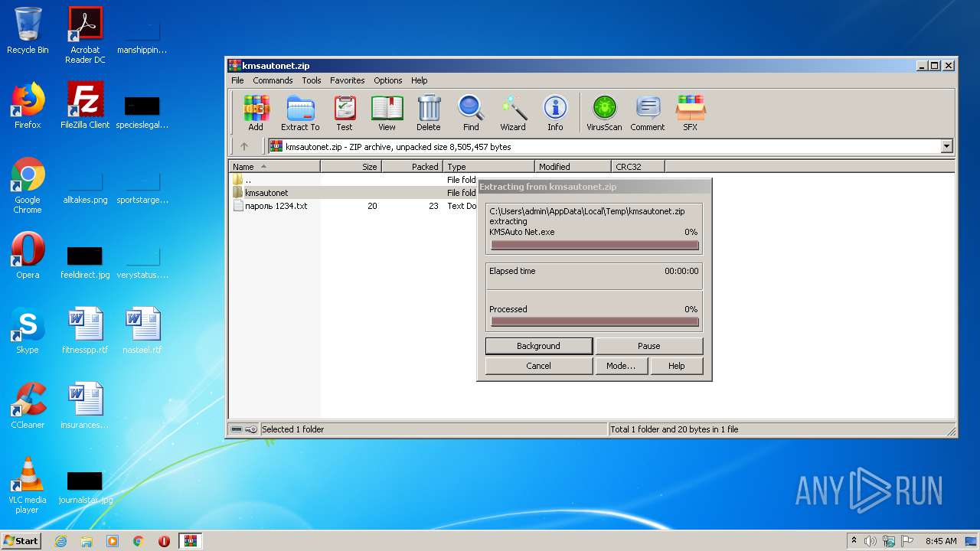
Task: Open Internet Explorer in taskbar
Action: pos(60,541)
